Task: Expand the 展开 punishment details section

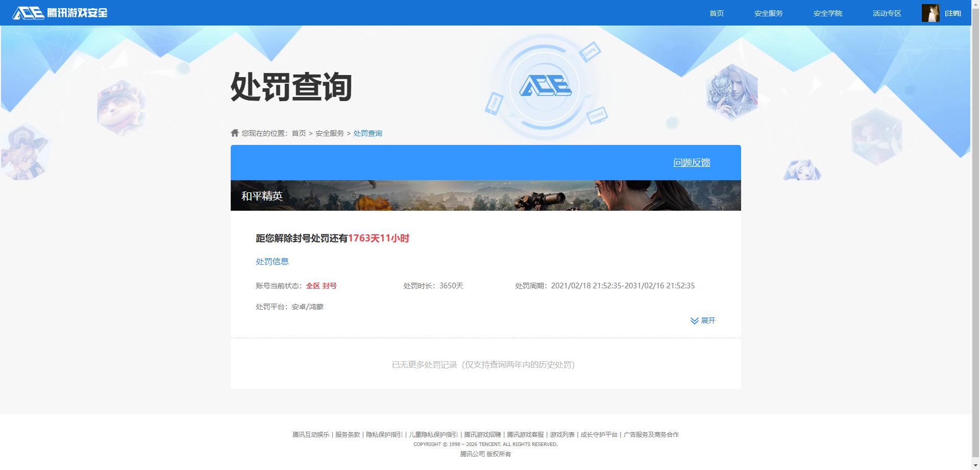Action: pos(708,320)
